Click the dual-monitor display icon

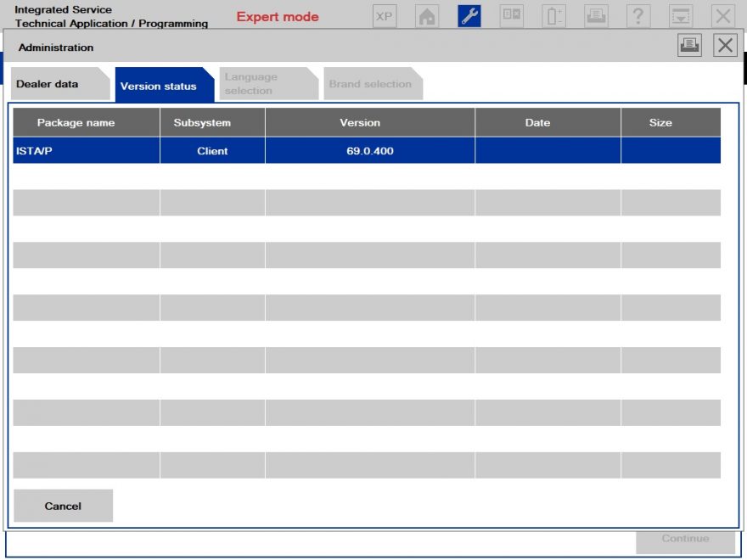[x=511, y=14]
